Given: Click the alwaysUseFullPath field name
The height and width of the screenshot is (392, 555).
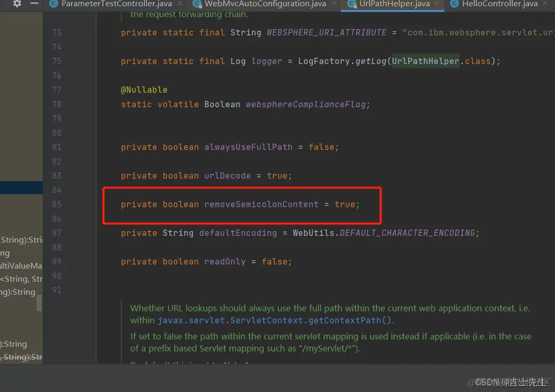Looking at the screenshot, I should 248,147.
